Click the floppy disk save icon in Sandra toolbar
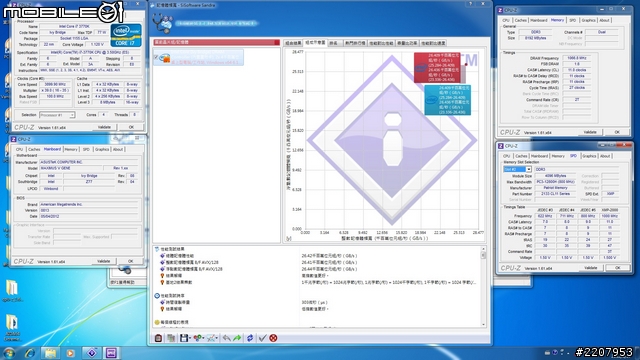The width and height of the screenshot is (640, 360). pyautogui.click(x=184, y=338)
